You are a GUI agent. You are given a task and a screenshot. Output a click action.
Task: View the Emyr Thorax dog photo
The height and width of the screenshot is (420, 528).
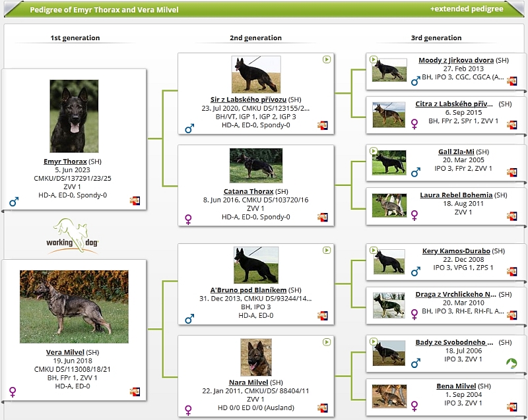(x=74, y=116)
